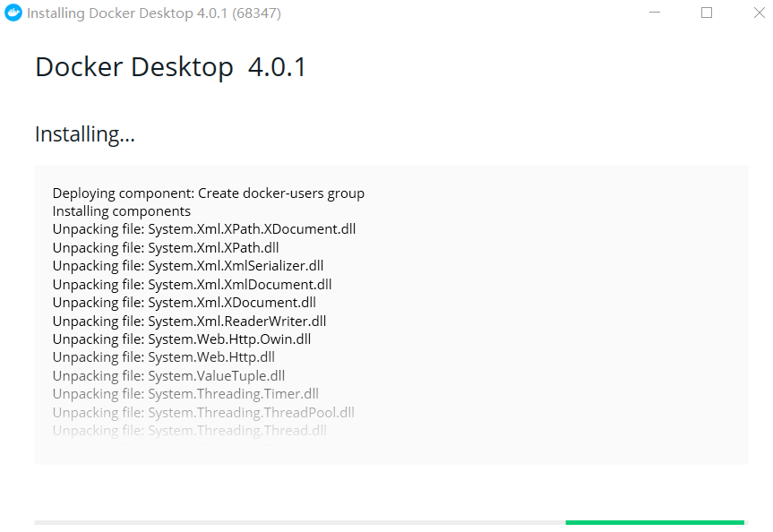Select the "Create docker-users group" log line
773x532 pixels.
click(x=209, y=193)
